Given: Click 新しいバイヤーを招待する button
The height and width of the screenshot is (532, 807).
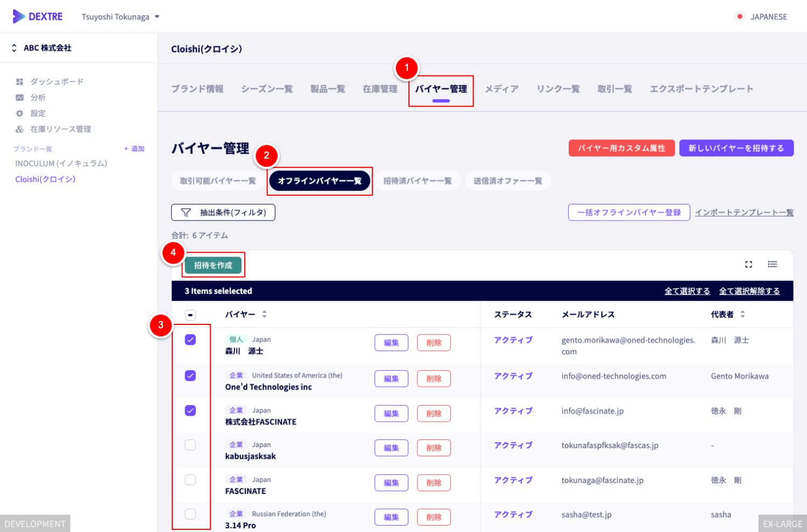Looking at the screenshot, I should (x=737, y=148).
